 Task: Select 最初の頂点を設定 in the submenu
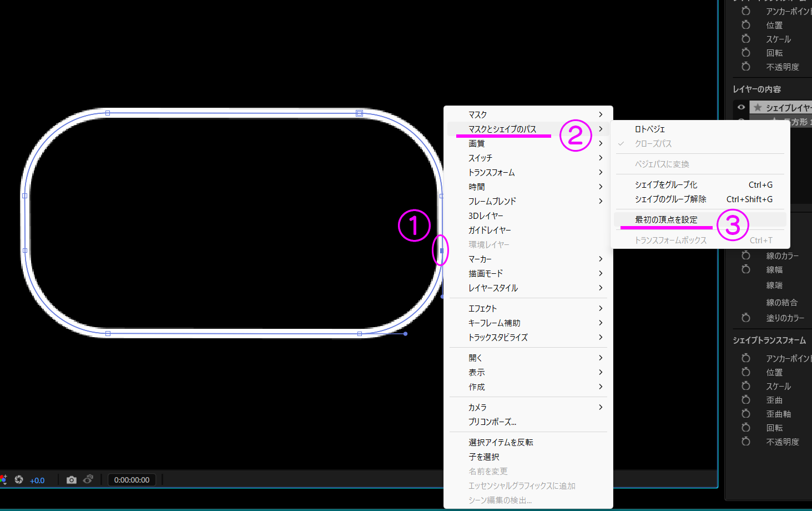(x=666, y=219)
